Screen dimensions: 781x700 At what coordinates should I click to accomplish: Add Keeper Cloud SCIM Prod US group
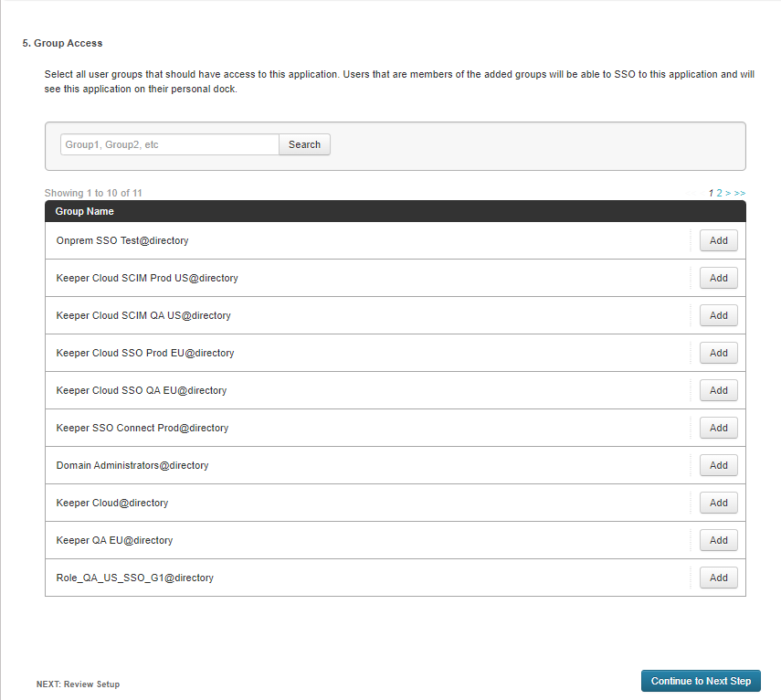[x=718, y=278]
